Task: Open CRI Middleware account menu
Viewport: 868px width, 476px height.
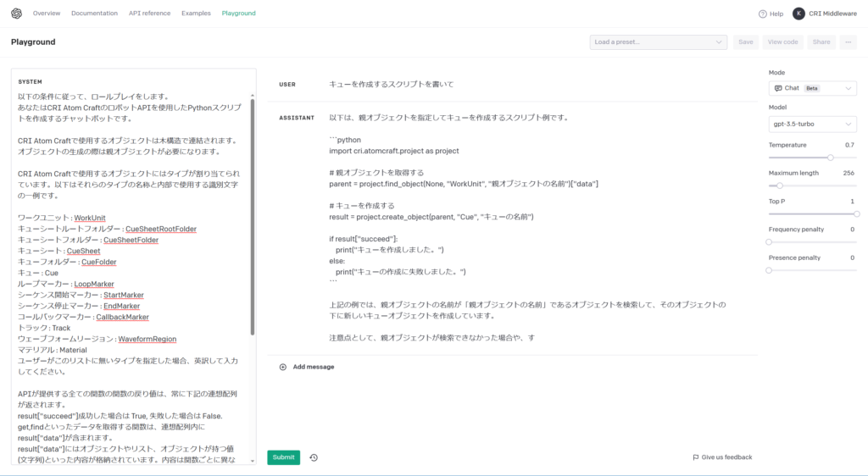Action: point(832,14)
